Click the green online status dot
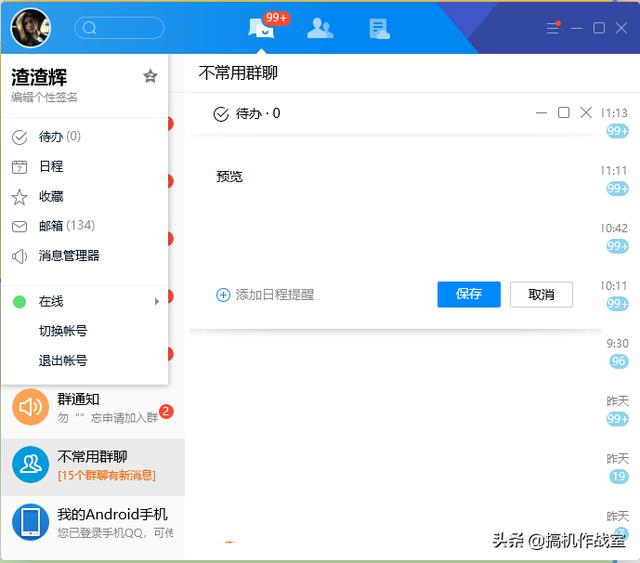The width and height of the screenshot is (640, 563). (x=19, y=302)
